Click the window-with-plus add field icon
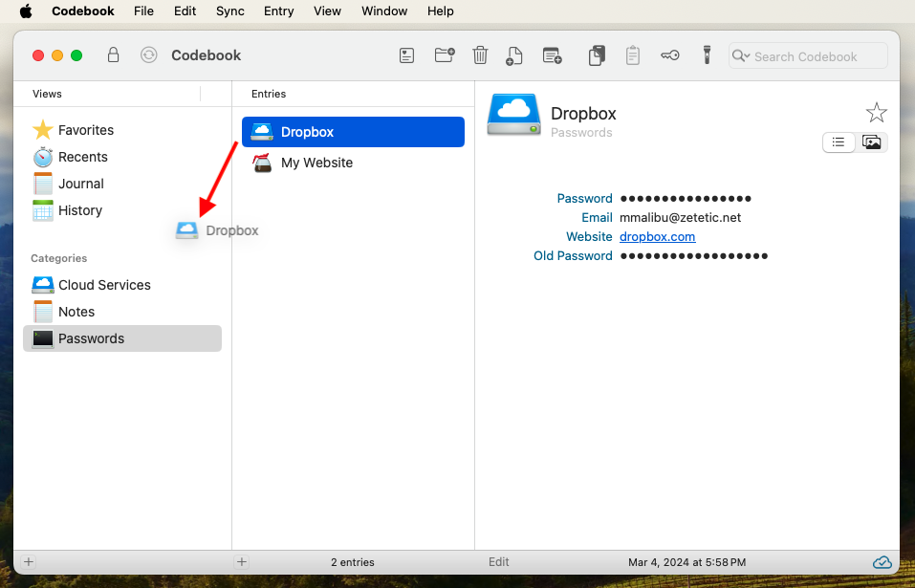Screen dimensions: 915x588 coord(552,55)
